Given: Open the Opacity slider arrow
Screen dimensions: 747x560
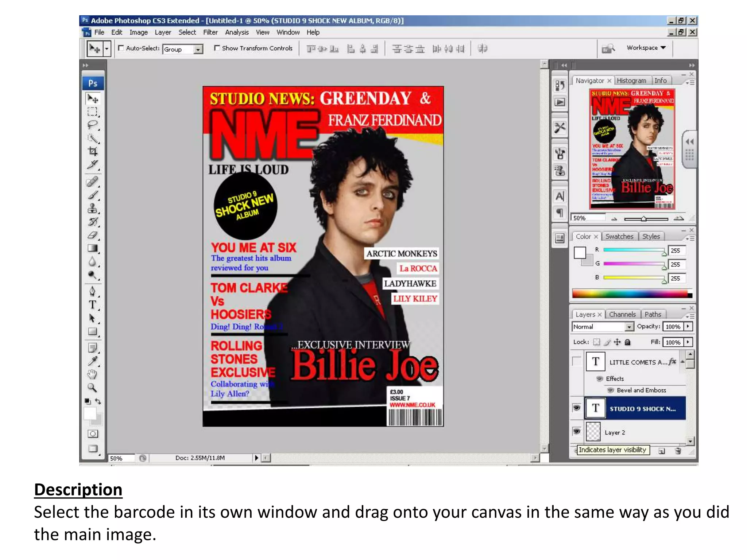Looking at the screenshot, I should [x=688, y=327].
